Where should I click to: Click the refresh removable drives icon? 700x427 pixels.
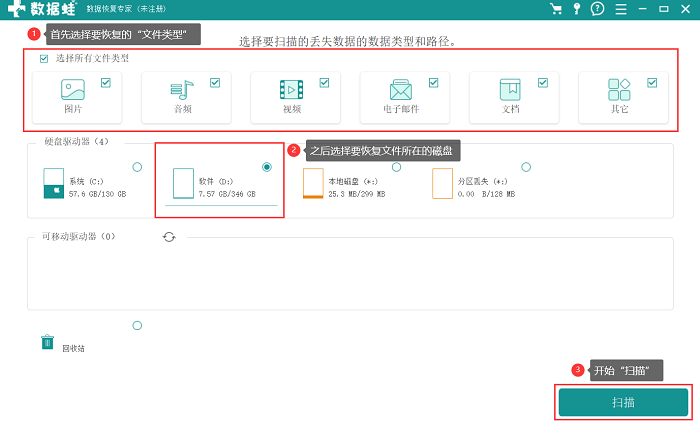point(169,237)
